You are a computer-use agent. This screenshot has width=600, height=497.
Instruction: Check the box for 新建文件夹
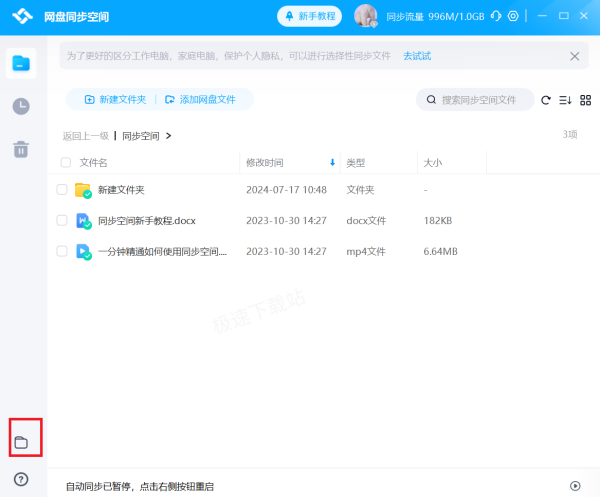62,190
